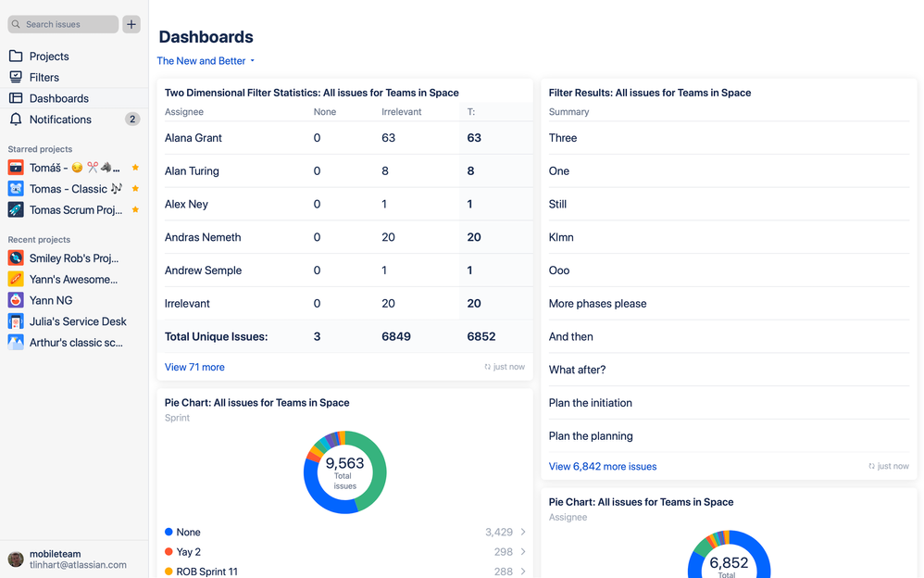This screenshot has width=924, height=578.
Task: Open the issue 'Klmn'
Action: coord(561,237)
